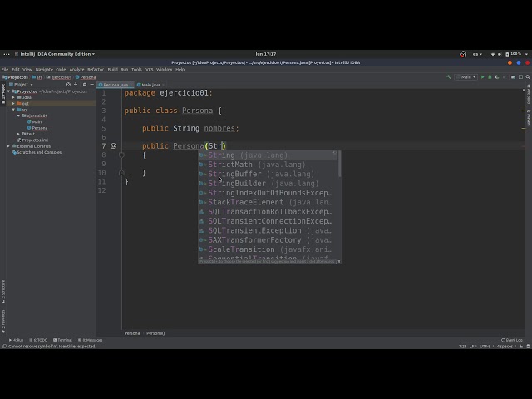Choose SAXTransformerFactory completion suggestion
532x399 pixels.
tap(268, 240)
